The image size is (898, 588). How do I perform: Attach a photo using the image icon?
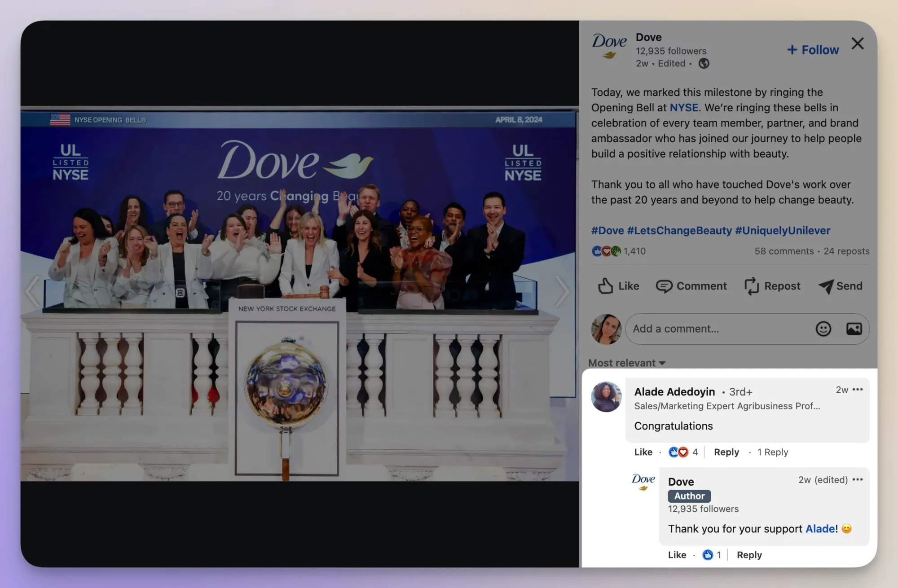[854, 329]
